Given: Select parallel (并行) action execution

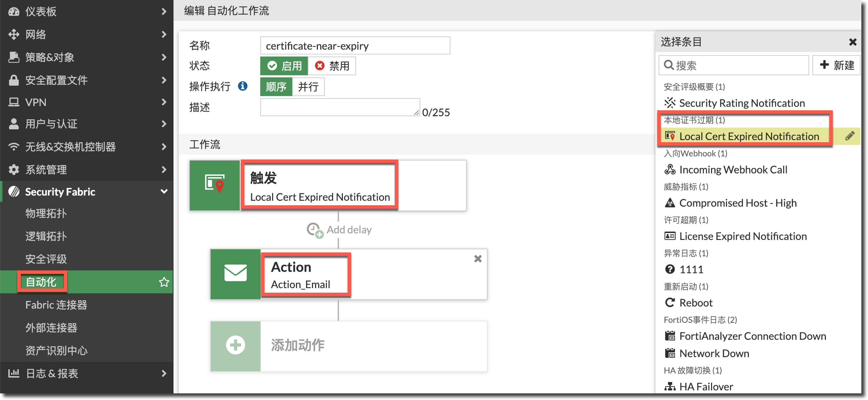Looking at the screenshot, I should point(308,87).
